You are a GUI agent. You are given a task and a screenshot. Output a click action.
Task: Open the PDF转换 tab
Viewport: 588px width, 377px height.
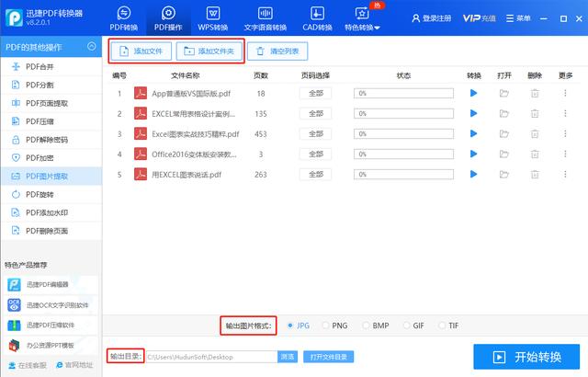[x=123, y=18]
